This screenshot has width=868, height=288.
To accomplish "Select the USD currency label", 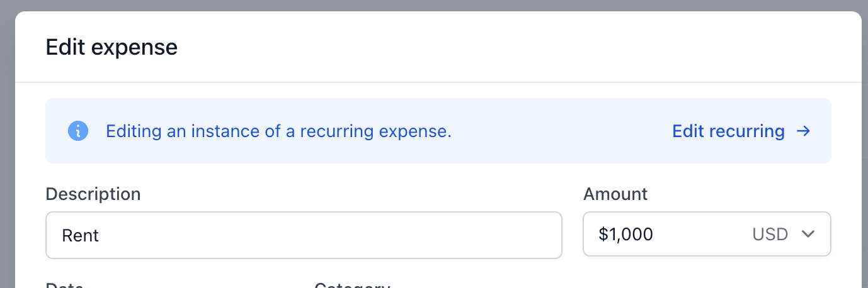I will [770, 235].
